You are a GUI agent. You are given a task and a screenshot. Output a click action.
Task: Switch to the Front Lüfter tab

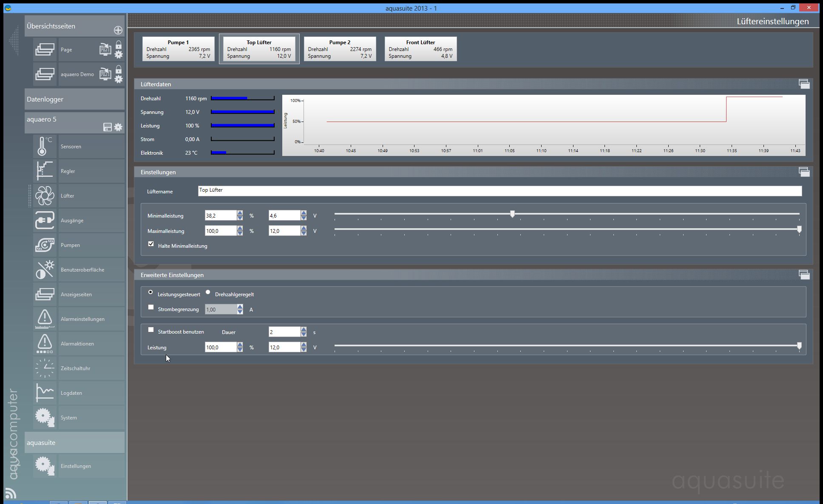coord(420,49)
